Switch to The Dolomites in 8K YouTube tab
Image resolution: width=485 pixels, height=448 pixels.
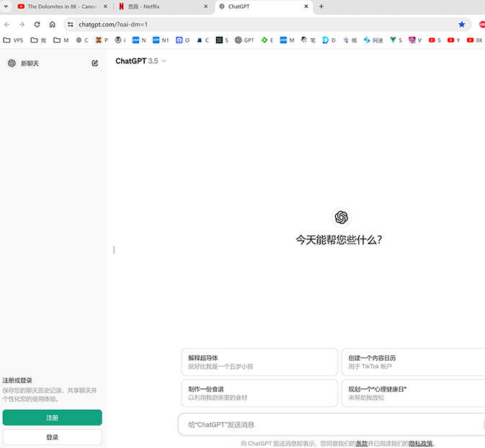(63, 6)
